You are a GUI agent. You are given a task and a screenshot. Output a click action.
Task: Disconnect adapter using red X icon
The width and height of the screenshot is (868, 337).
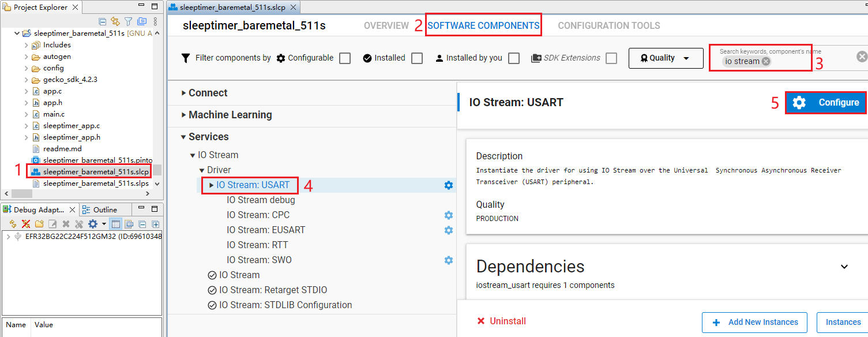tap(27, 224)
